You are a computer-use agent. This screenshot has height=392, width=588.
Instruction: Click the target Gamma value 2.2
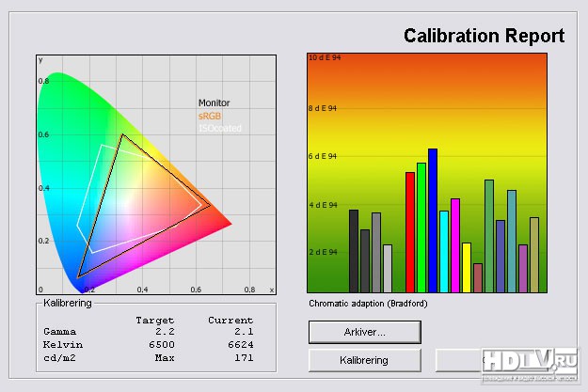pyautogui.click(x=165, y=331)
